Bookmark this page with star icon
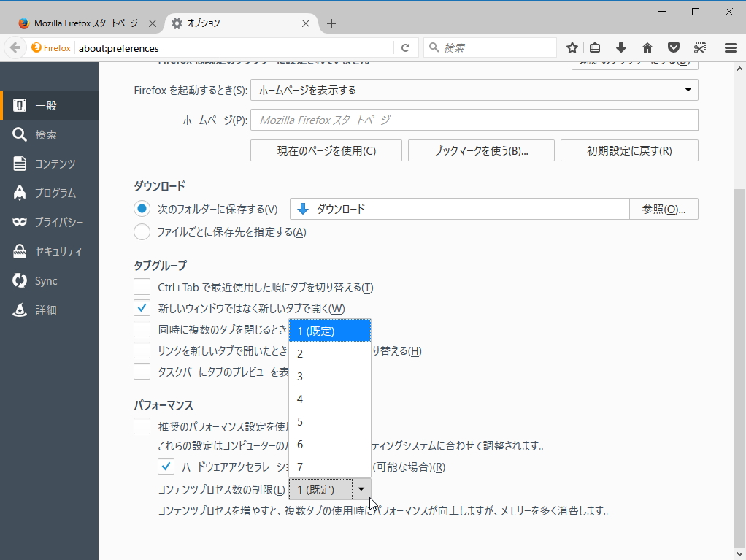Viewport: 746px width, 560px height. [x=572, y=47]
